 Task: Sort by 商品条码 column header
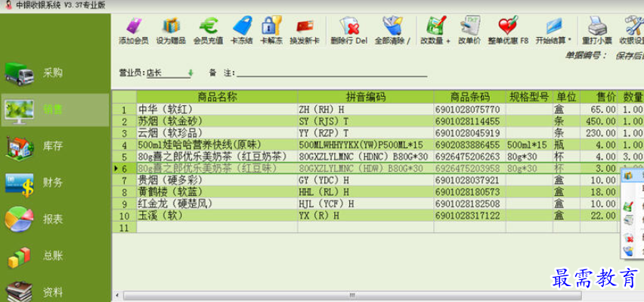point(470,97)
